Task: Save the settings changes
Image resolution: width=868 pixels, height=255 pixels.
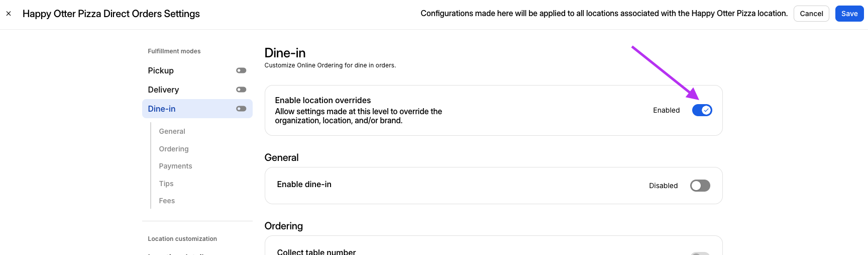Action: [x=849, y=14]
